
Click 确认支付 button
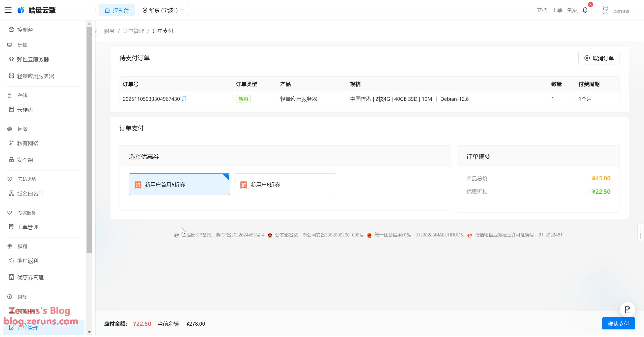point(618,324)
